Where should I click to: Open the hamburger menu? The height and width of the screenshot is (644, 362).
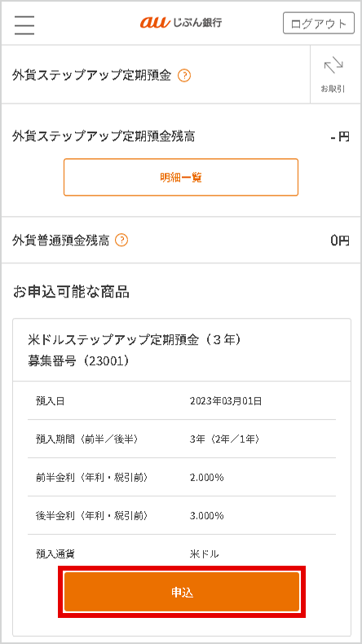(24, 24)
